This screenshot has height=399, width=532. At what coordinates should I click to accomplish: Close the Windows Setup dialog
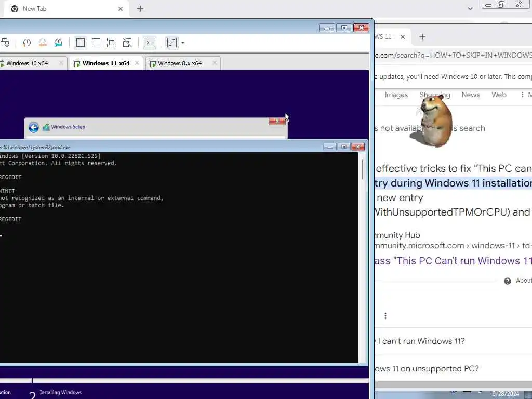[x=277, y=121]
